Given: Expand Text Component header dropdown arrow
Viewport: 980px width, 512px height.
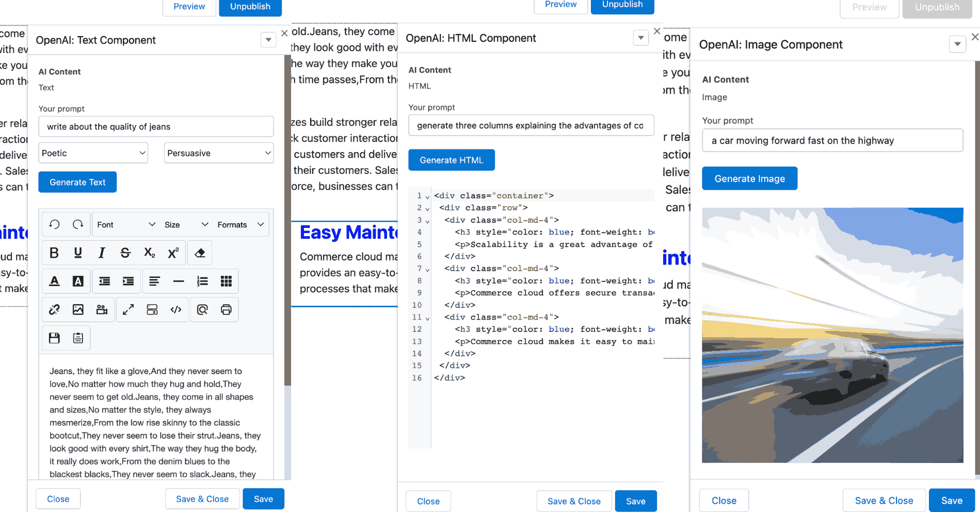Looking at the screenshot, I should point(268,40).
